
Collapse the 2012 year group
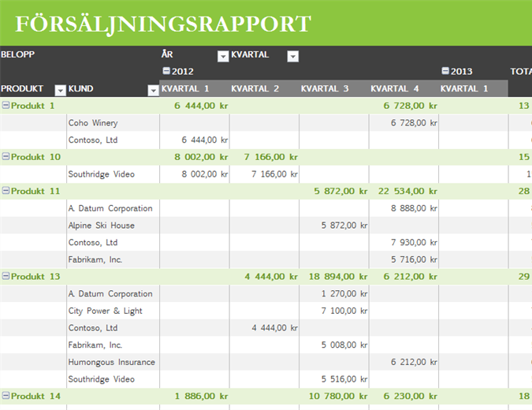(166, 71)
